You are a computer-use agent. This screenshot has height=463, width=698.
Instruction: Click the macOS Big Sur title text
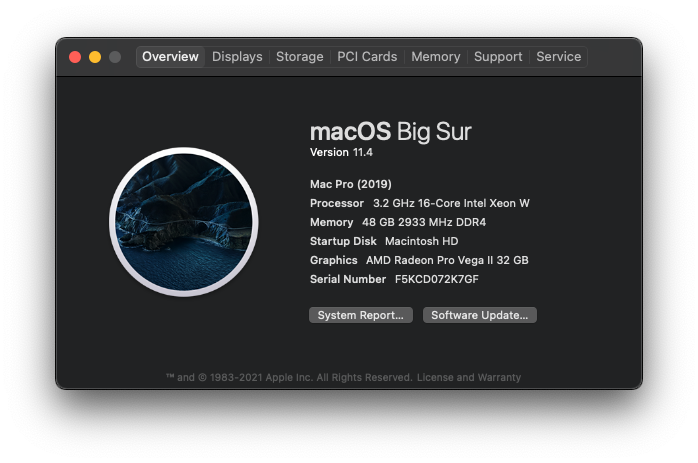point(390,132)
